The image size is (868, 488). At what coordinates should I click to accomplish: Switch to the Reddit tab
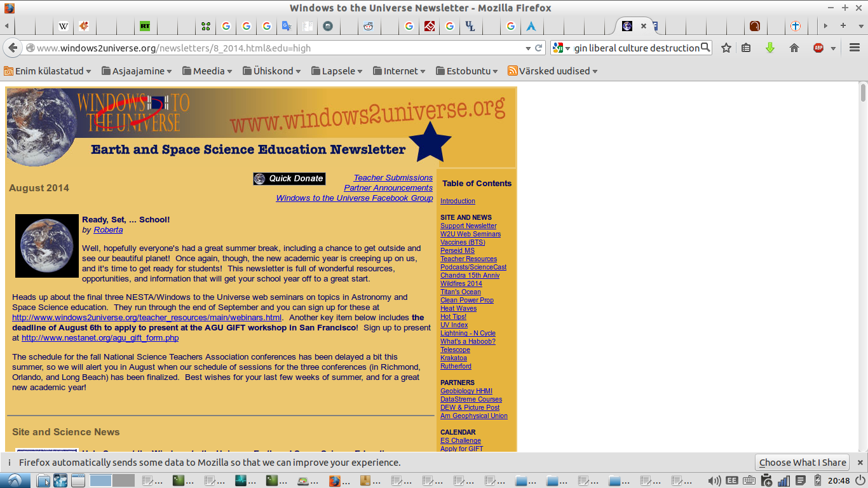368,26
